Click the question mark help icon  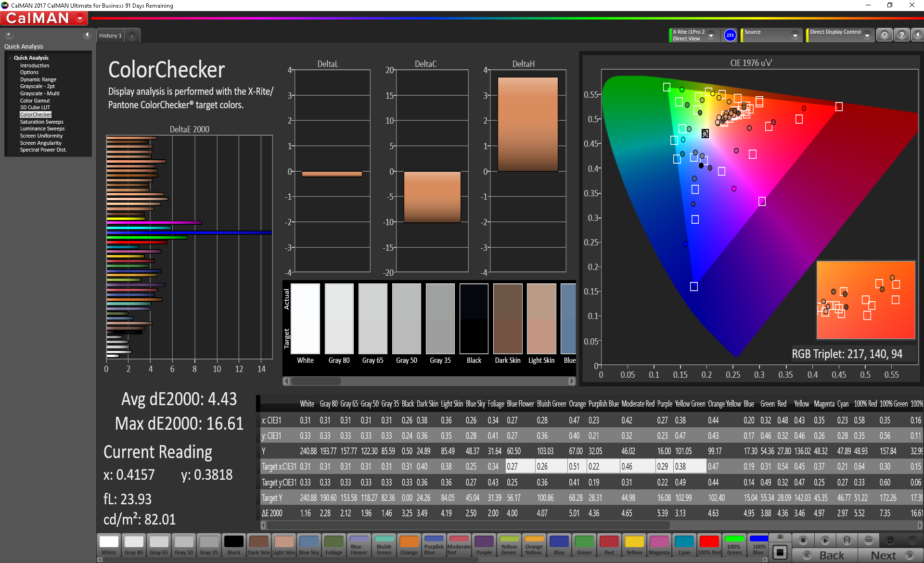click(x=901, y=35)
